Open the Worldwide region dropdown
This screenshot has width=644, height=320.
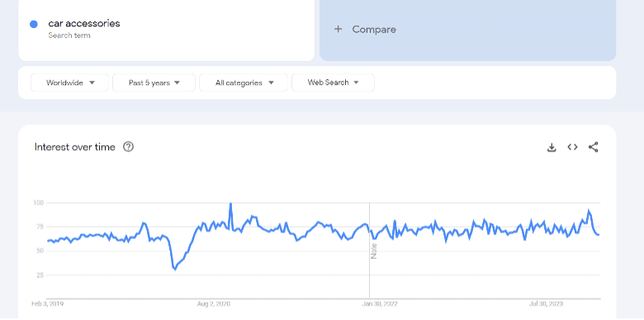[70, 82]
